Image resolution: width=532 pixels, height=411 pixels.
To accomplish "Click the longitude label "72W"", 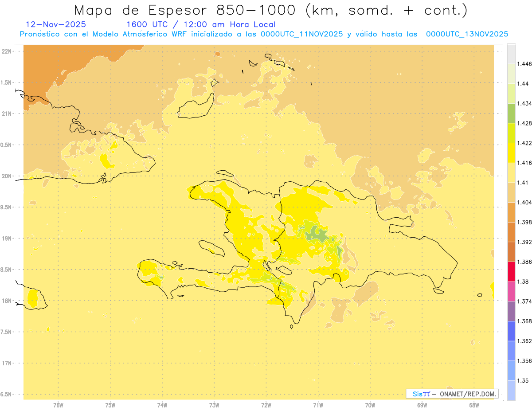I will (x=266, y=405).
